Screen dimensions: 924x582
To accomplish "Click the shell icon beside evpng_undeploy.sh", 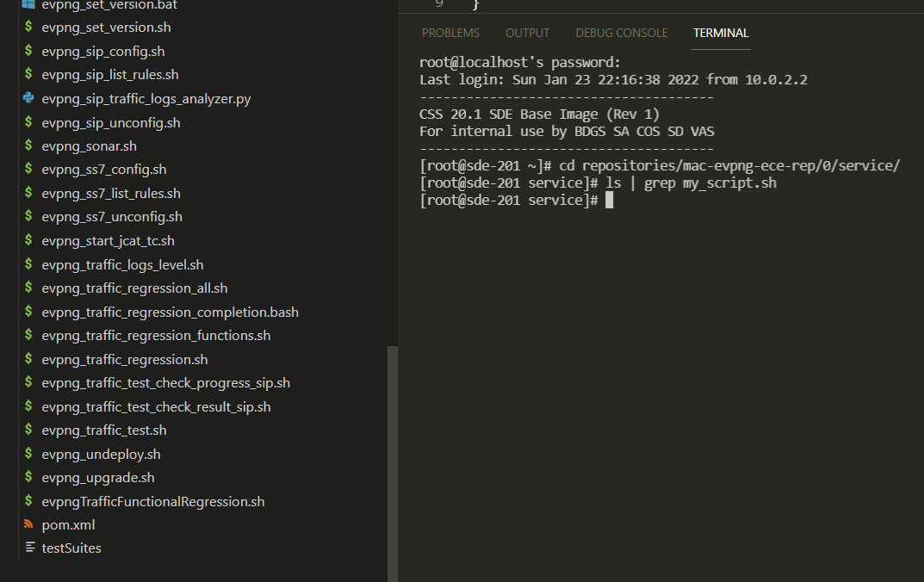I will pyautogui.click(x=28, y=453).
